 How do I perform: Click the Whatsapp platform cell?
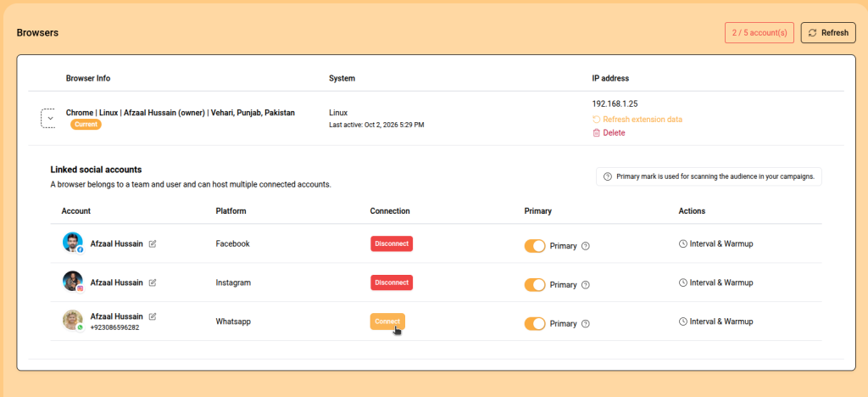[x=233, y=322]
